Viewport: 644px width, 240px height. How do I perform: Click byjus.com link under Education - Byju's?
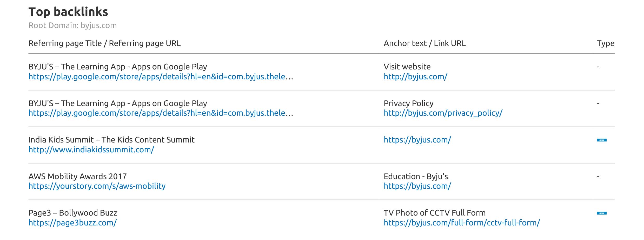tap(417, 186)
